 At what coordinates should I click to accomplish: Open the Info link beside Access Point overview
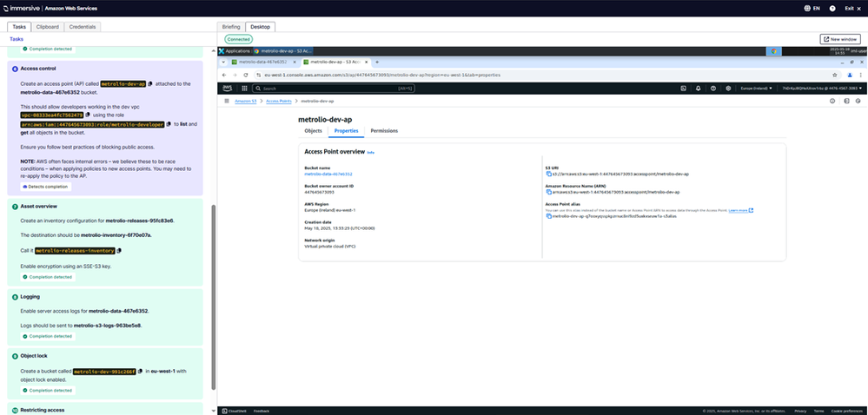(x=371, y=152)
